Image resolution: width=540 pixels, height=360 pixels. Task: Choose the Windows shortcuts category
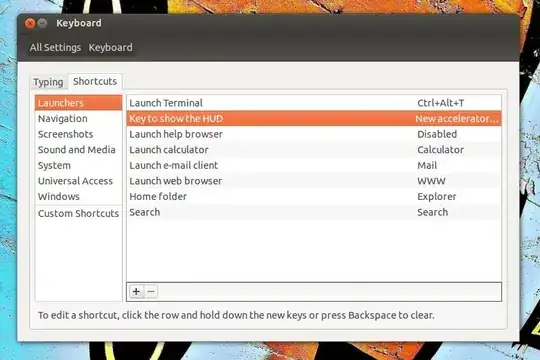pos(79,196)
